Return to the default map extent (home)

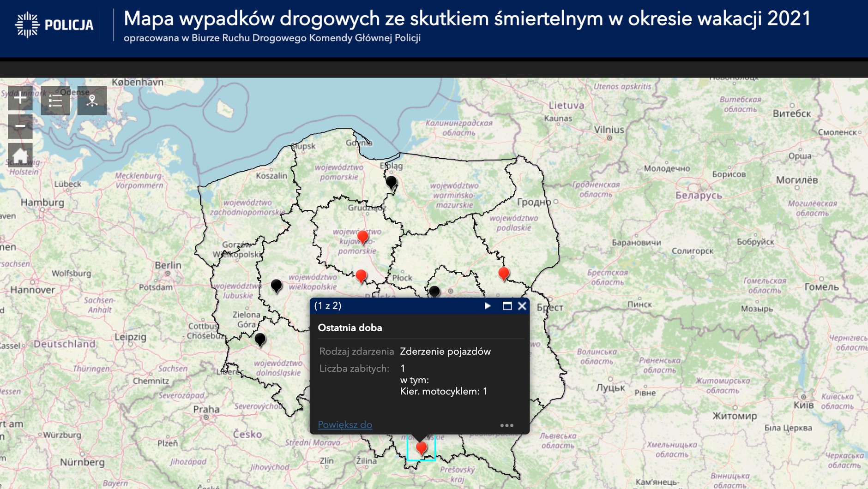click(20, 155)
